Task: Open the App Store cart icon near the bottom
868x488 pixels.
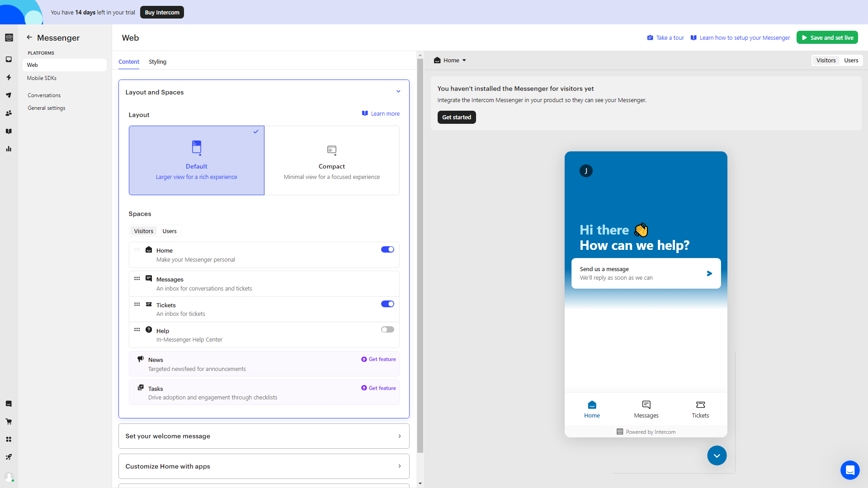Action: tap(9, 421)
